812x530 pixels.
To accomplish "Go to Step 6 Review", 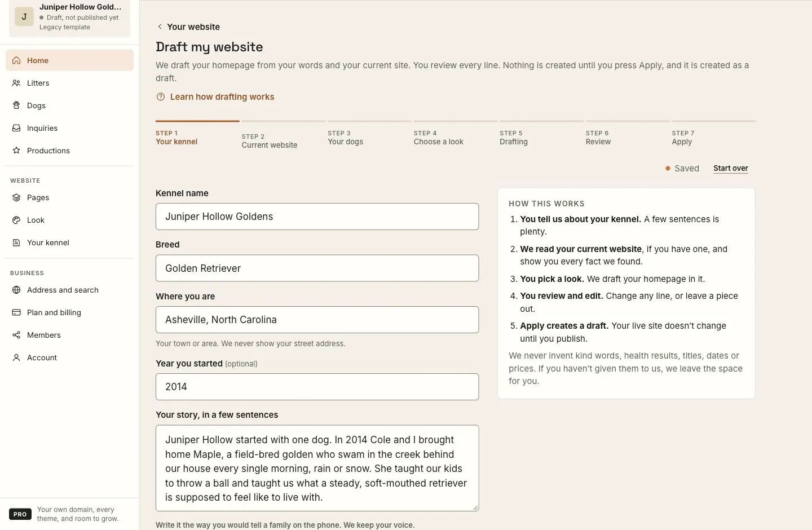I will coord(628,134).
